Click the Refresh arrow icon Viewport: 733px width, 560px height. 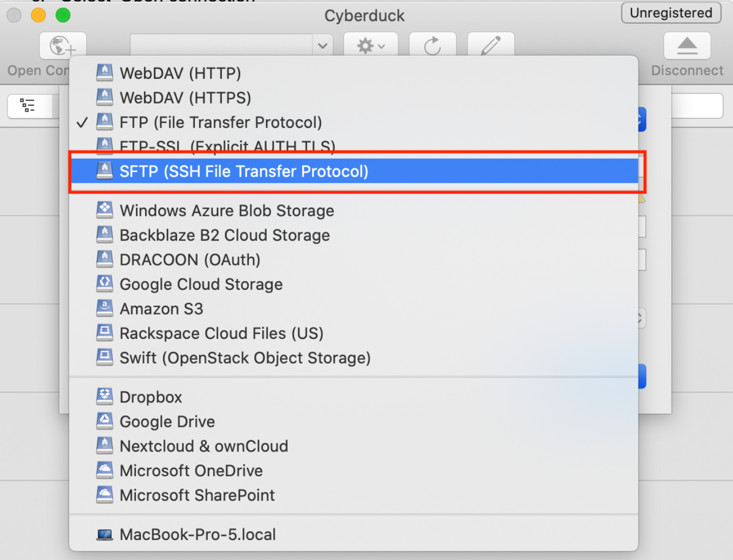pos(432,46)
